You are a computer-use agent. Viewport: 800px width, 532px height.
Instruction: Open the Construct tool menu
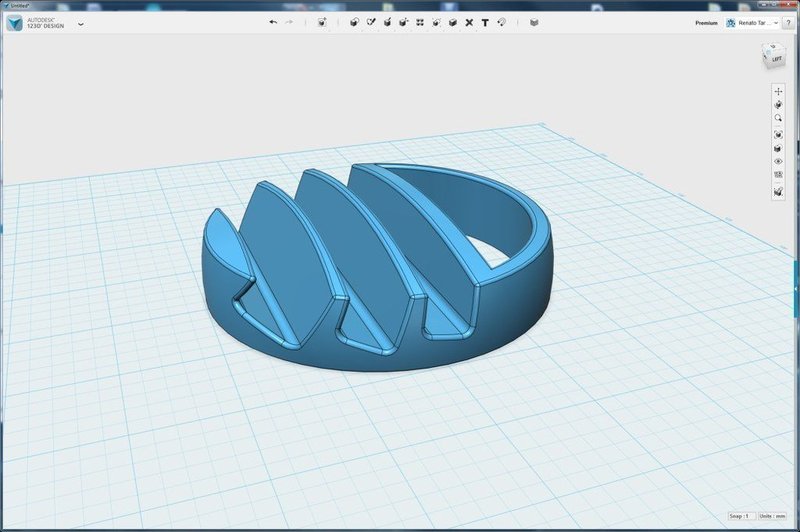tap(387, 22)
